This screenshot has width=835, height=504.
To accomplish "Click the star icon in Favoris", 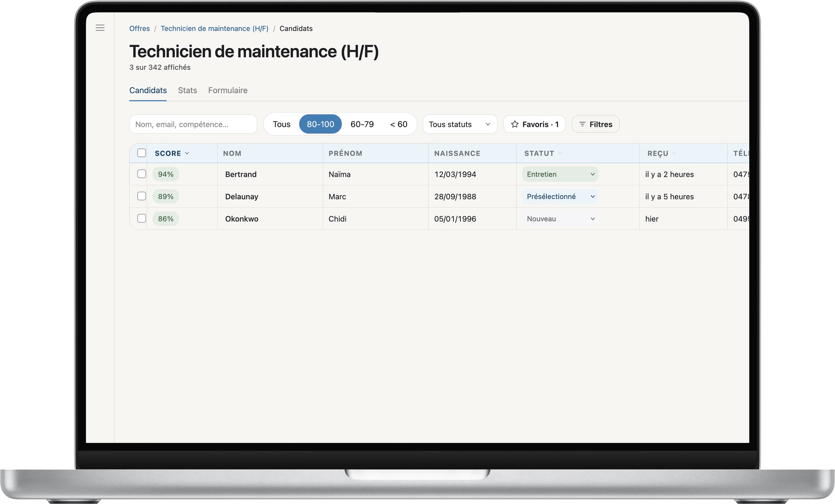I will 515,124.
